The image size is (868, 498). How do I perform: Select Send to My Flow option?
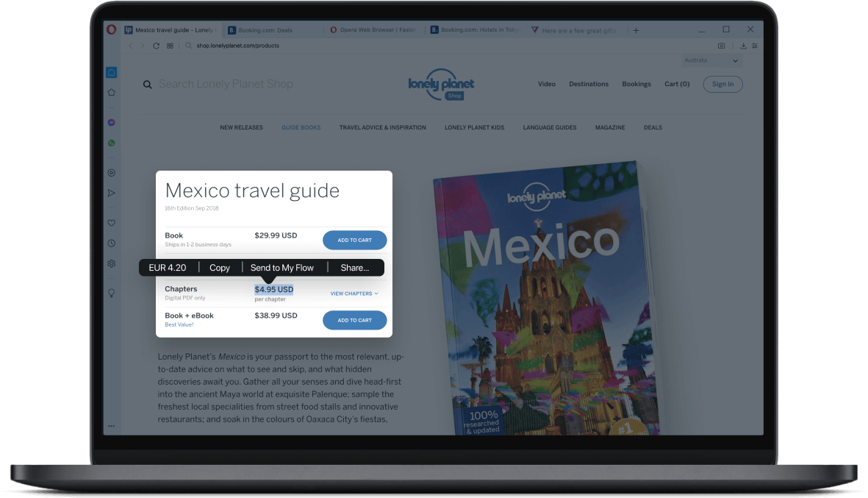click(281, 268)
